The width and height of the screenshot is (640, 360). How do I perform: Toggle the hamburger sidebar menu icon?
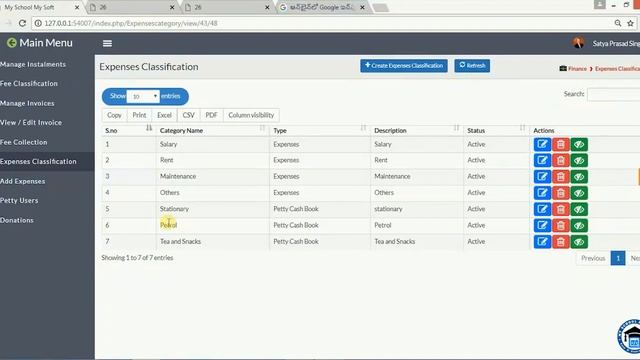[107, 43]
